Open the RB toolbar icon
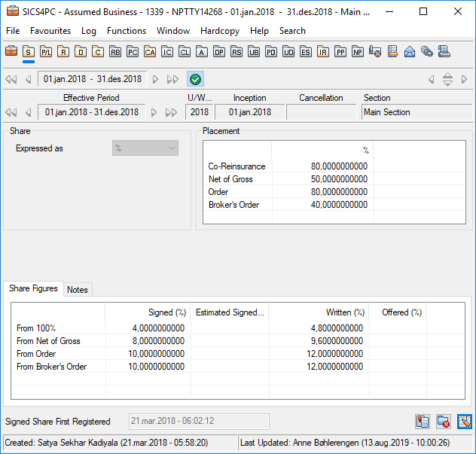The width and height of the screenshot is (476, 454). click(x=115, y=52)
